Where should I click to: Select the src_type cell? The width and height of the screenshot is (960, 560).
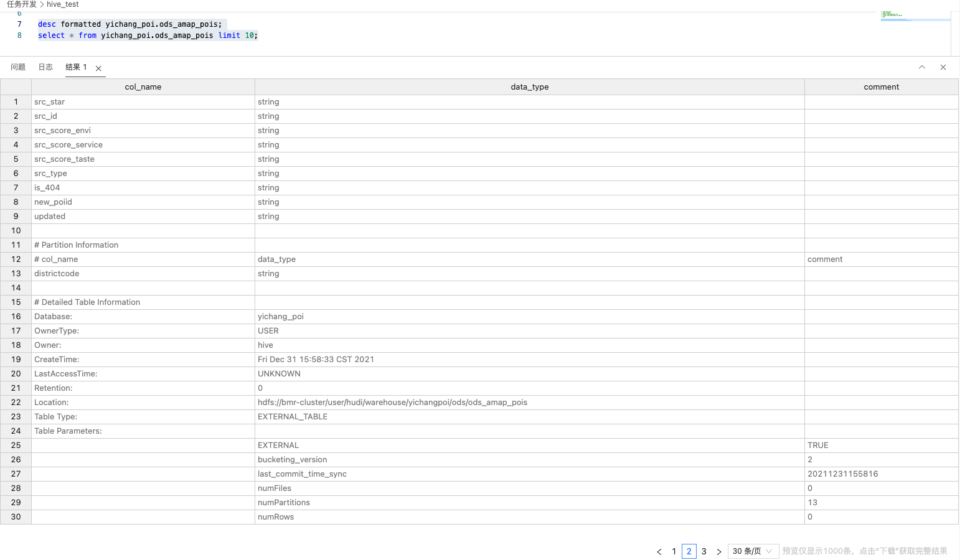[143, 174]
